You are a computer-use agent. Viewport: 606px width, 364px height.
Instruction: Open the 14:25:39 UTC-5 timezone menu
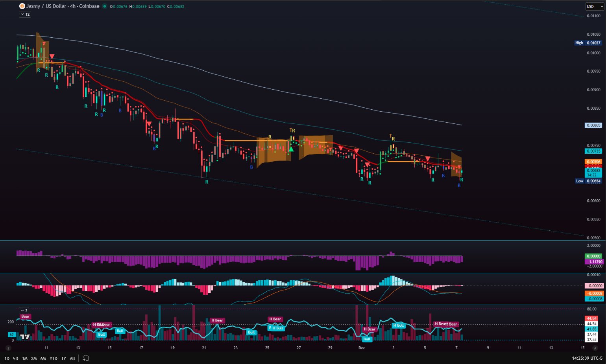coord(587,358)
